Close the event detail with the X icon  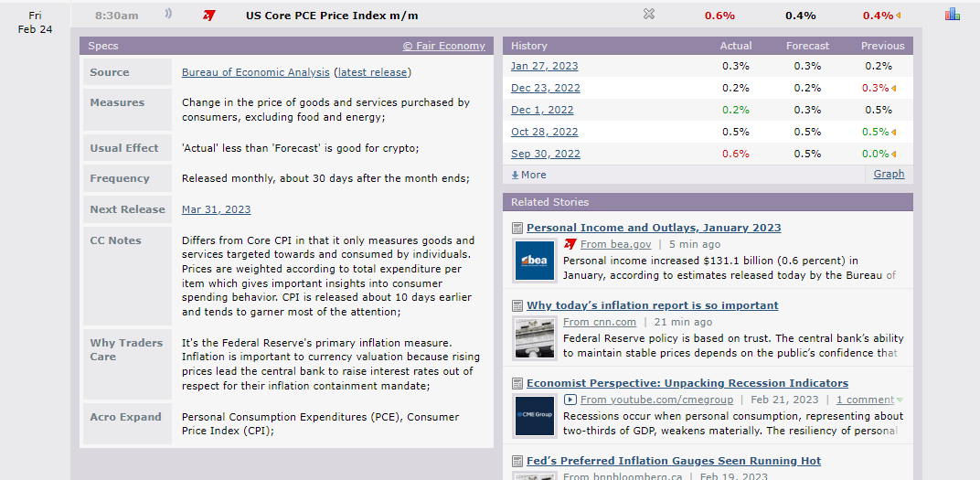coord(649,14)
